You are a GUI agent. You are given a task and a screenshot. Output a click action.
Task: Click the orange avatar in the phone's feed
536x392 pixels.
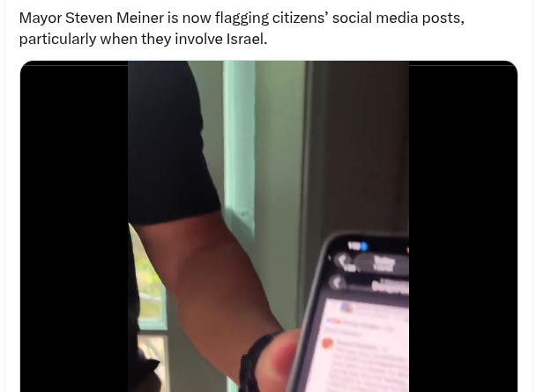click(328, 344)
